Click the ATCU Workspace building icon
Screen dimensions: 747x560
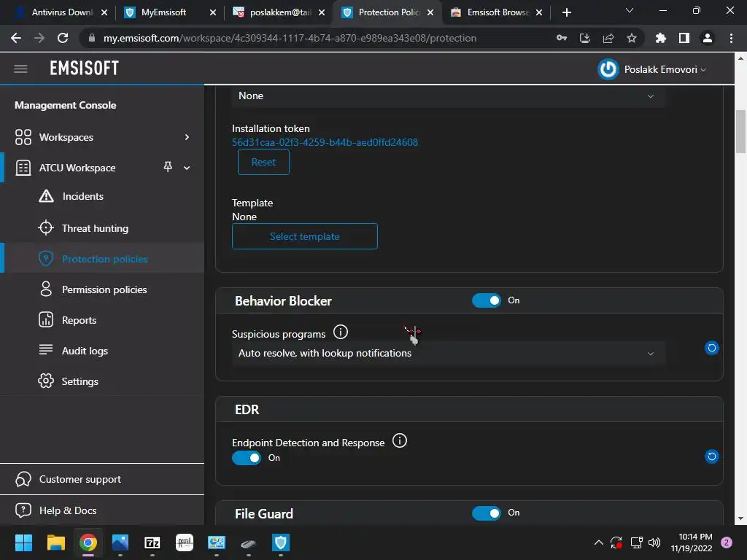[x=23, y=168]
